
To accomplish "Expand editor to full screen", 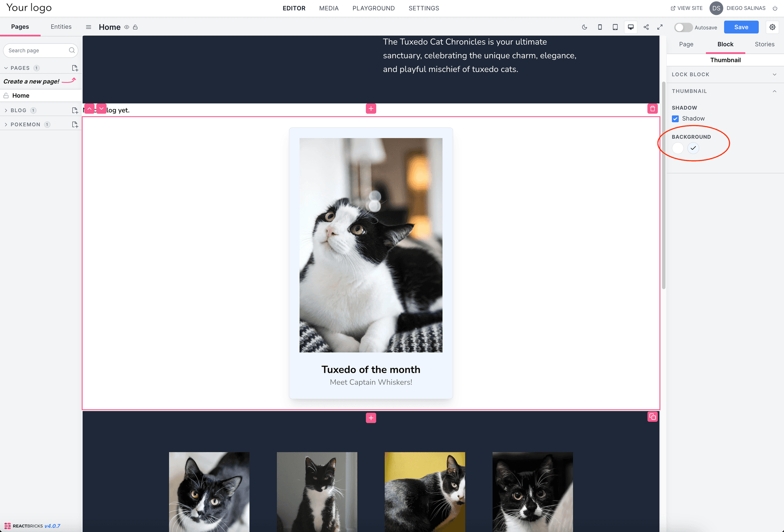I will click(660, 27).
